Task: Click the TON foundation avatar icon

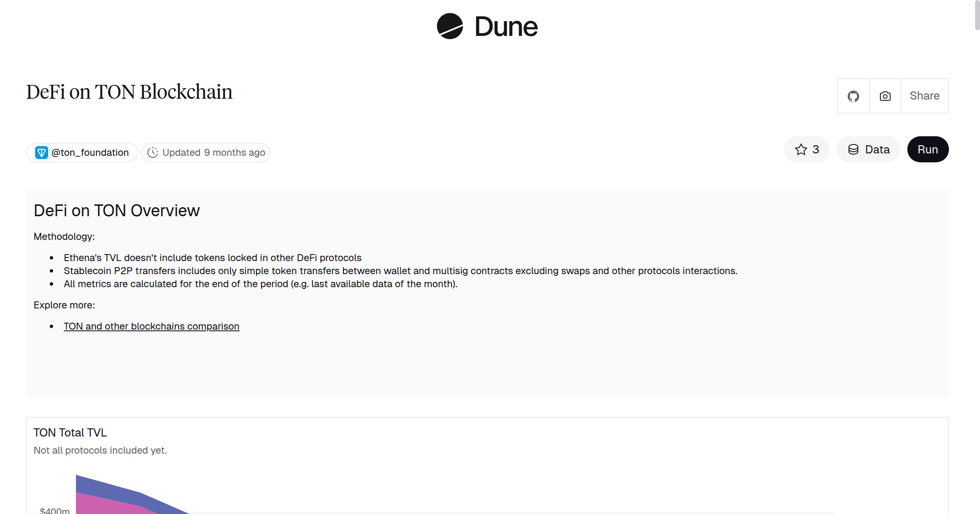Action: point(42,152)
